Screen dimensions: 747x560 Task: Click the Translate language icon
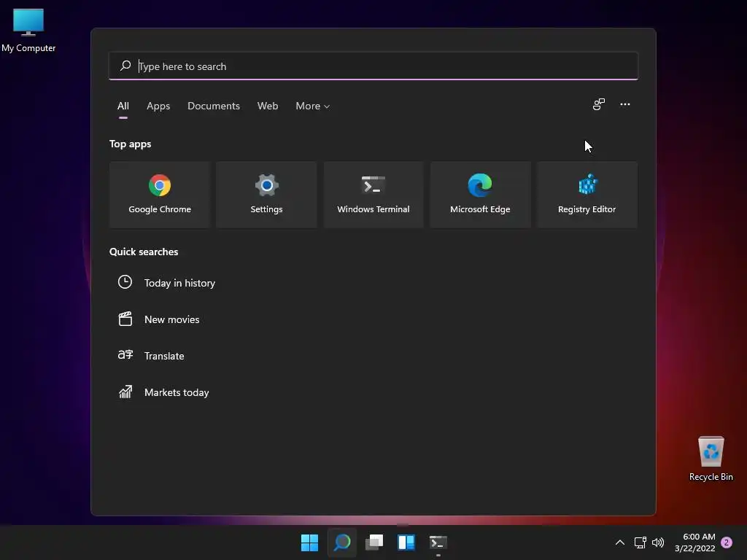click(125, 355)
